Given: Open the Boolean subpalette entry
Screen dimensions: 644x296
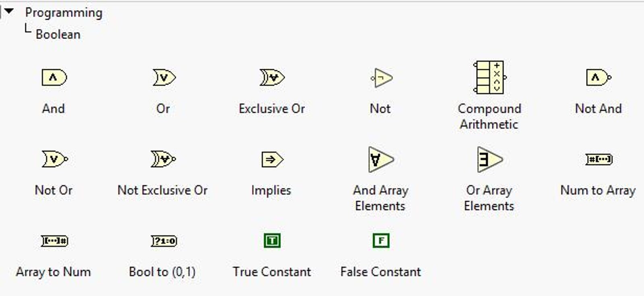Looking at the screenshot, I should pos(58,34).
